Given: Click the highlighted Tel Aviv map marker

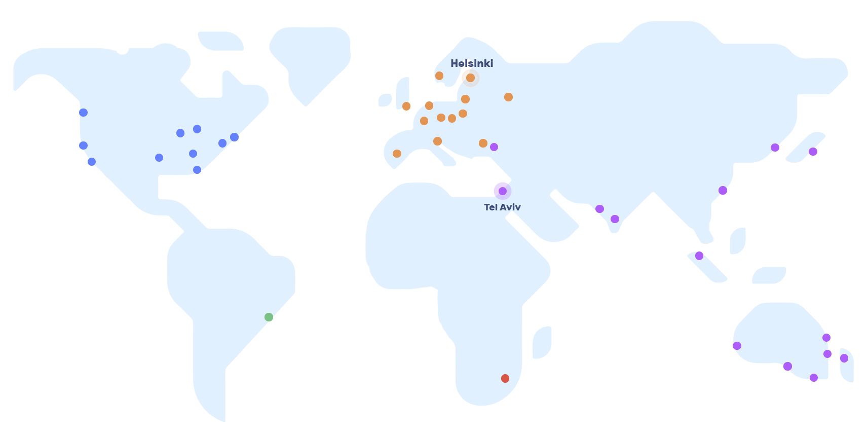Looking at the screenshot, I should tap(502, 191).
